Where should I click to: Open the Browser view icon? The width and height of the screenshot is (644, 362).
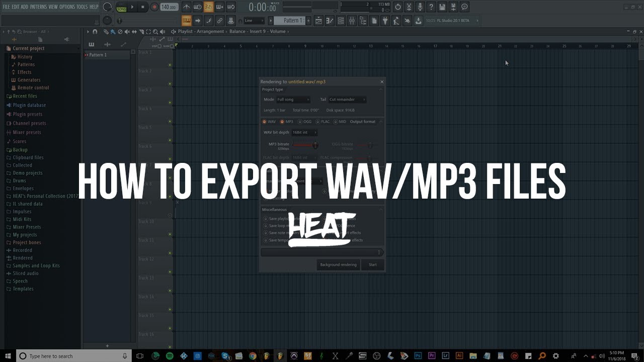click(x=363, y=21)
